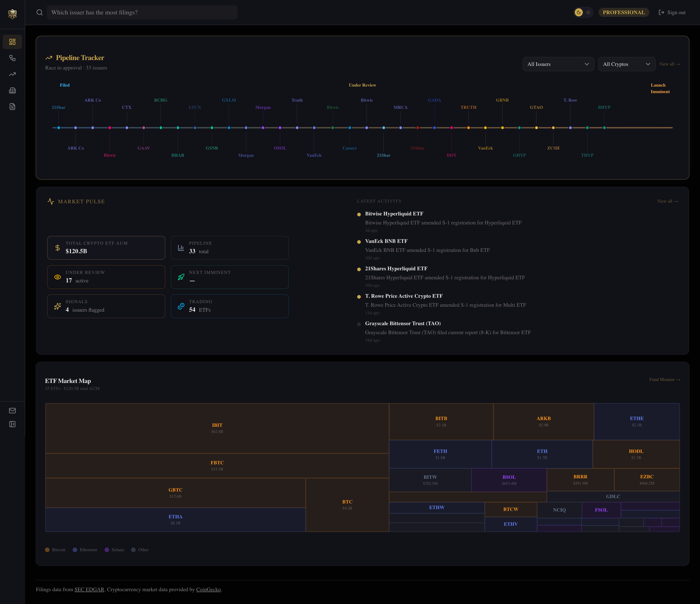The width and height of the screenshot is (700, 604).
Task: Click the Ethereum legend color swatch
Action: (x=75, y=550)
